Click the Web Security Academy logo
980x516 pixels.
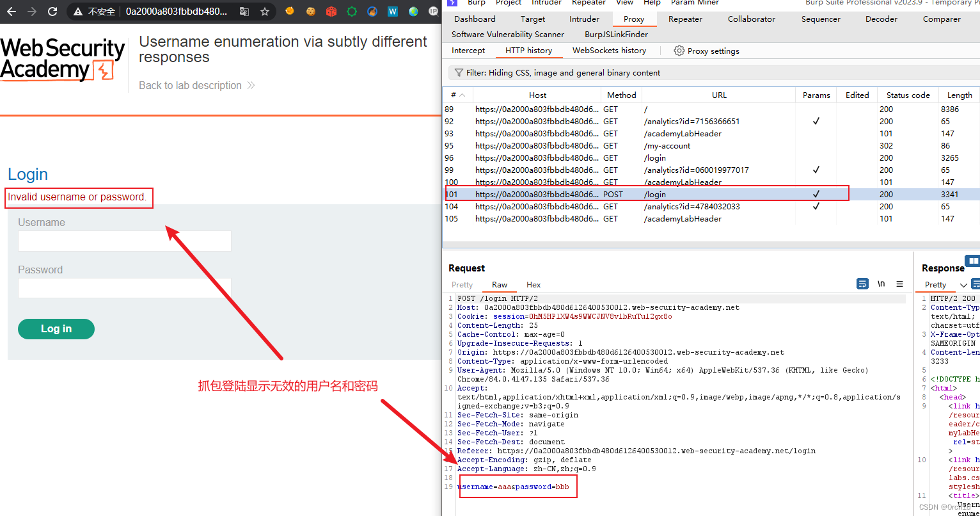(x=63, y=60)
